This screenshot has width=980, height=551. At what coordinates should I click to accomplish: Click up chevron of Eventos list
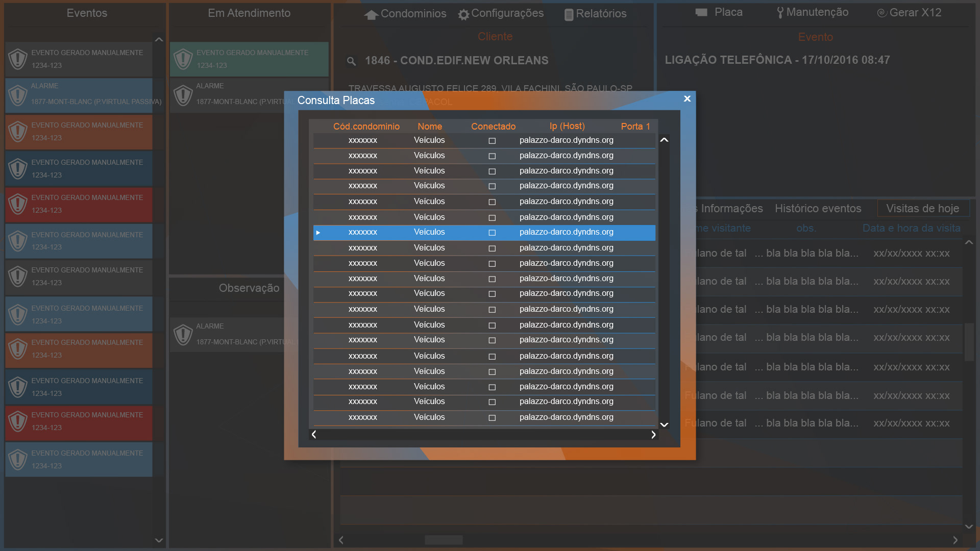click(x=159, y=39)
